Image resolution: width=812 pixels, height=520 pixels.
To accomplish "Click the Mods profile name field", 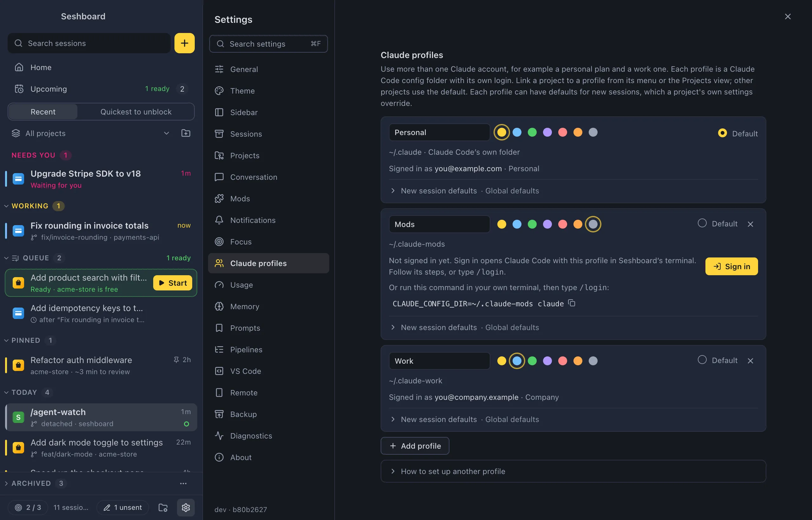I will coord(439,224).
